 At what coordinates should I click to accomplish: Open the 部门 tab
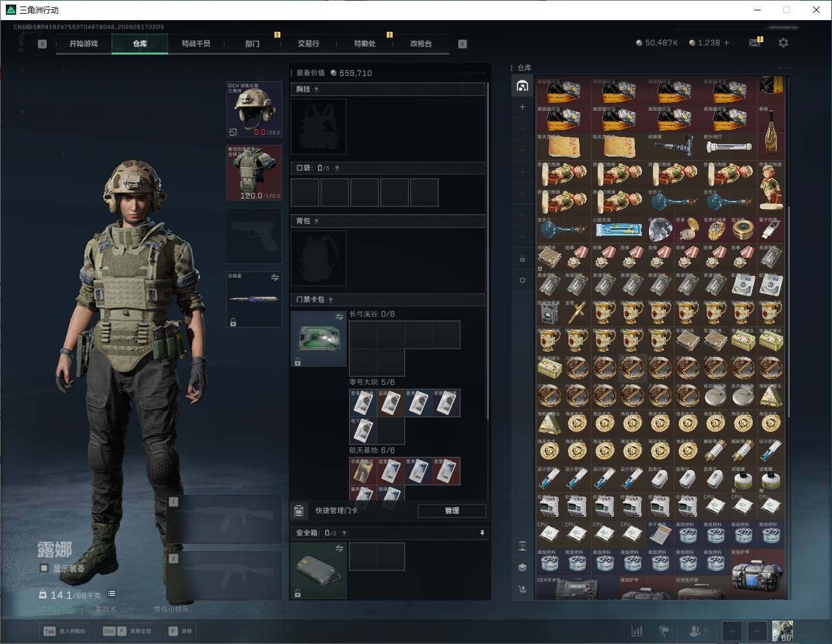pyautogui.click(x=252, y=43)
